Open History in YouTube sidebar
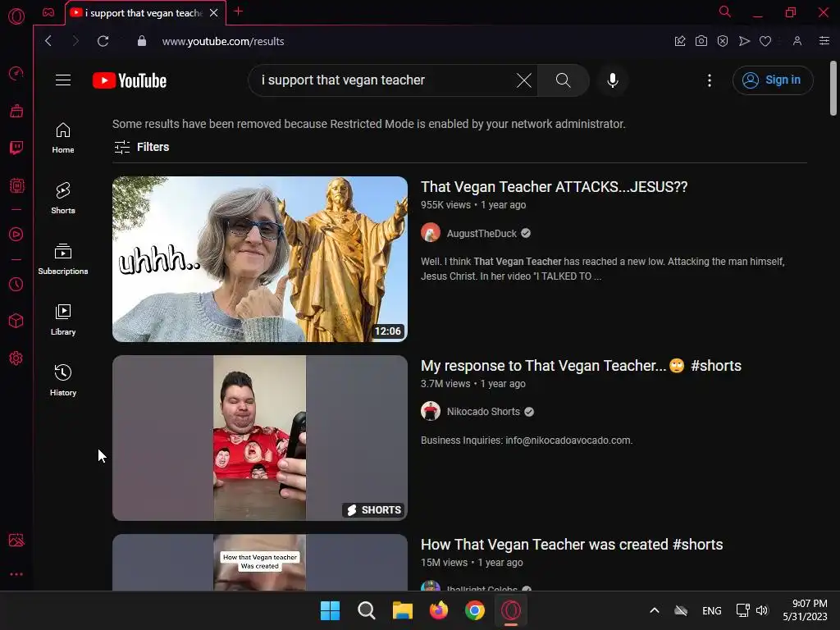Viewport: 840px width, 630px height. 63,381
